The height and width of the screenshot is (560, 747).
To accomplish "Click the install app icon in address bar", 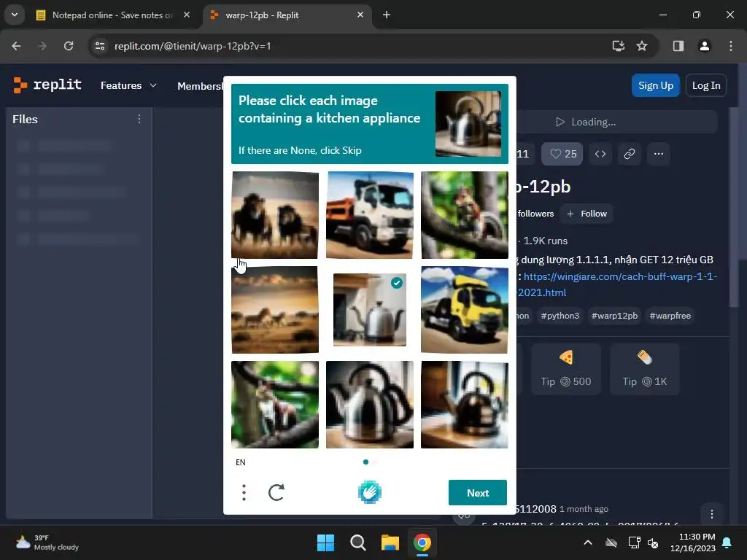I will 619,46.
